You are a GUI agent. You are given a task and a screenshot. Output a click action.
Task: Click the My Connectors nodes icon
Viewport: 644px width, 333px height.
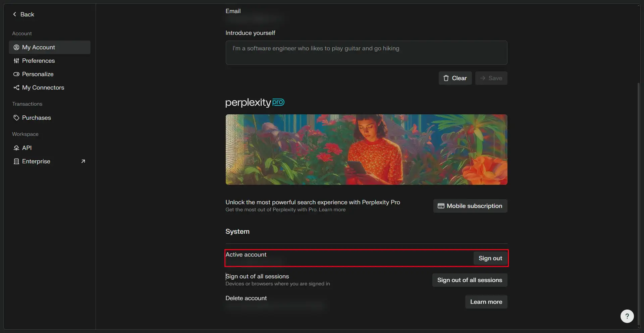tap(16, 88)
